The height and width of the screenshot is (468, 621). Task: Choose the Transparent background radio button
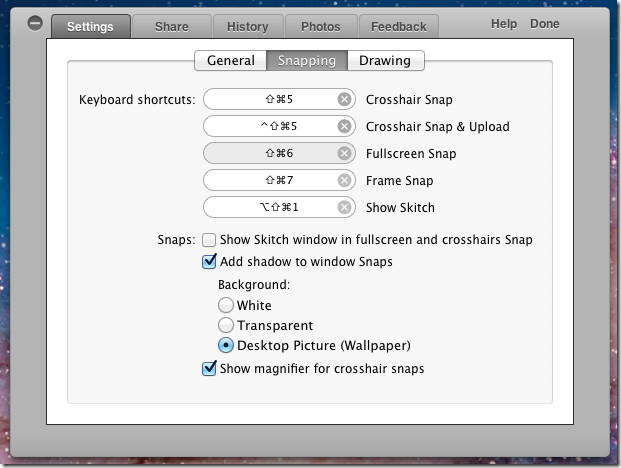(x=225, y=325)
